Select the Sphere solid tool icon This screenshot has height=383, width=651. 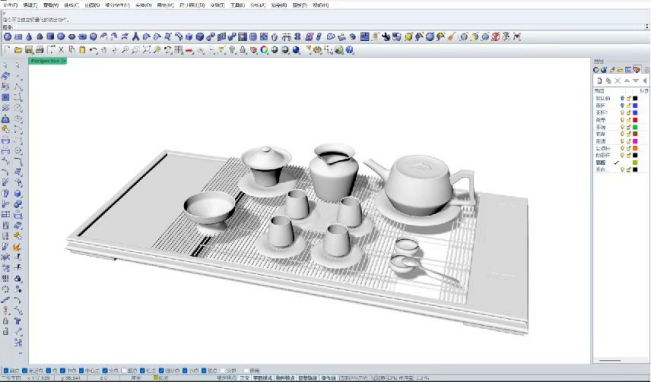pyautogui.click(x=7, y=37)
